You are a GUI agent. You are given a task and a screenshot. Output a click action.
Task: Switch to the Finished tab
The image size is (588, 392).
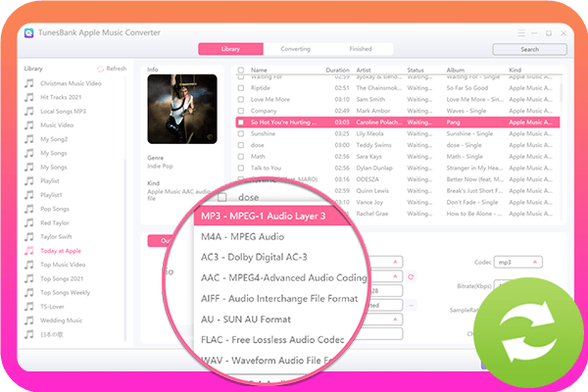(361, 49)
